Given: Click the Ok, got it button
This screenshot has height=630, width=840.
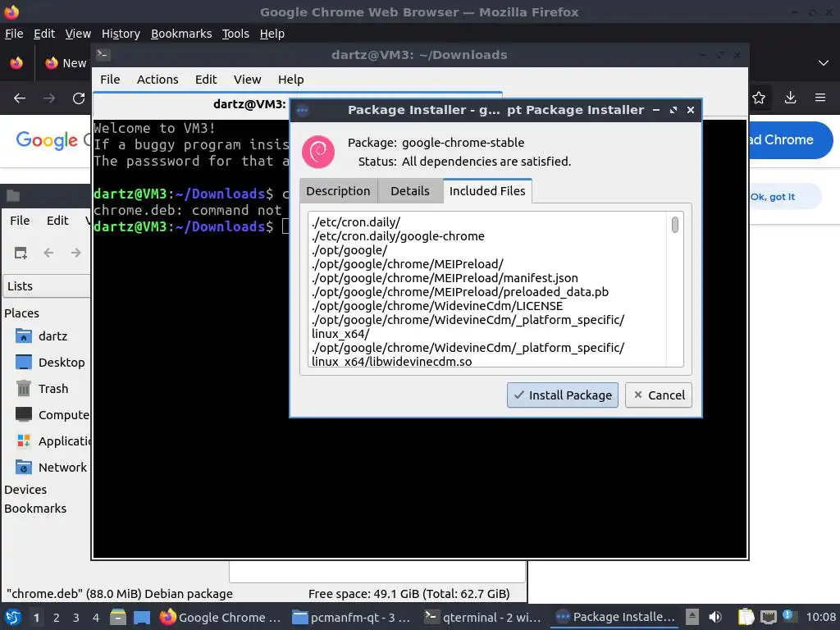Looking at the screenshot, I should pos(773,197).
